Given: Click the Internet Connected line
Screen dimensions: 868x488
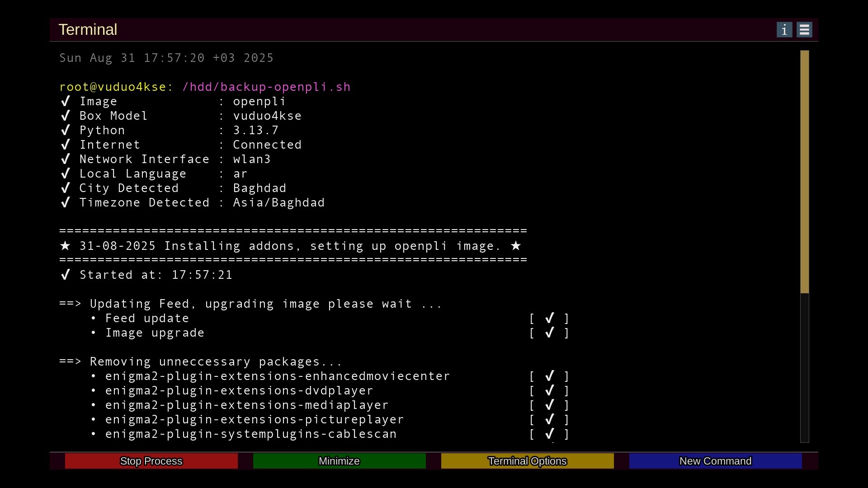Looking at the screenshot, I should click(x=181, y=145).
